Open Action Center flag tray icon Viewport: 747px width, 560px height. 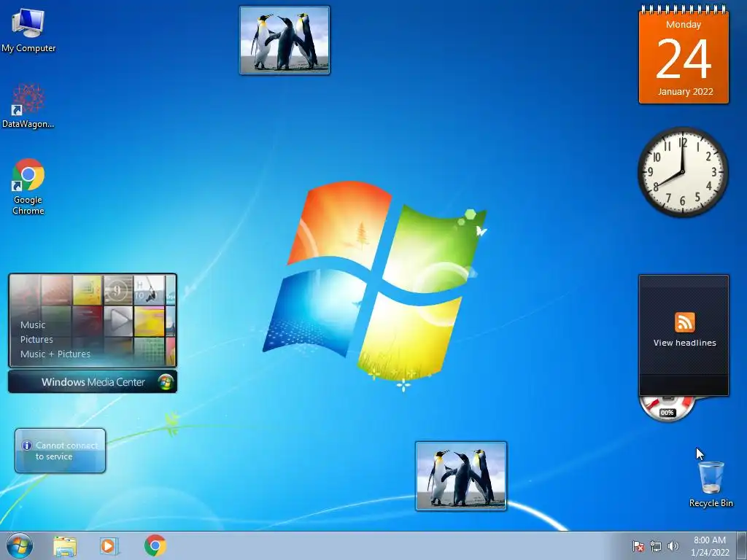click(x=638, y=546)
